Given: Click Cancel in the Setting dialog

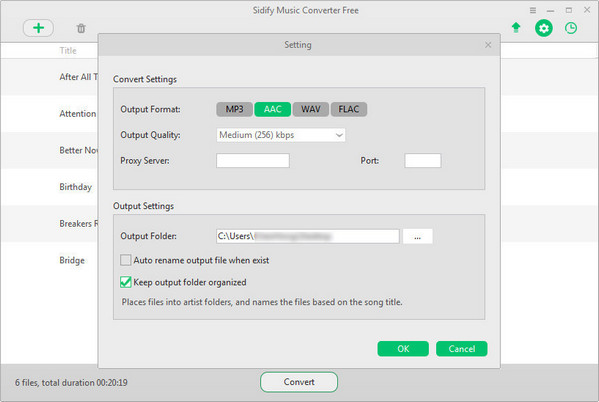Looking at the screenshot, I should click(461, 349).
